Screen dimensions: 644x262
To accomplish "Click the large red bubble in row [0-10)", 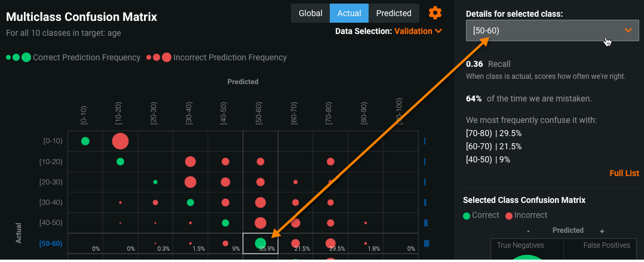I will pyautogui.click(x=120, y=141).
